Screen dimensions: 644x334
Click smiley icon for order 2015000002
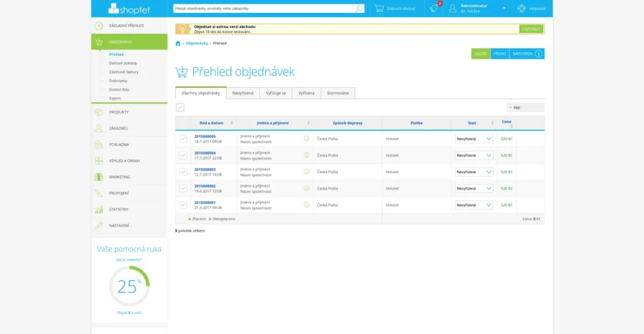pyautogui.click(x=306, y=188)
